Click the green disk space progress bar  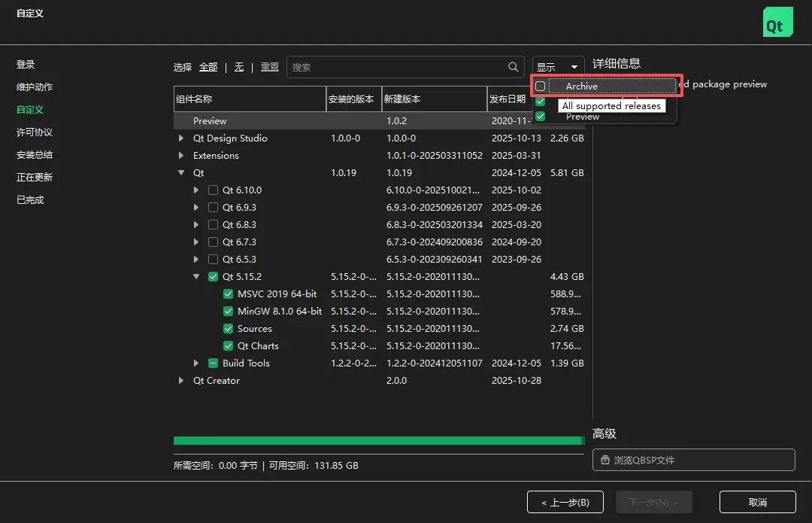tap(379, 440)
